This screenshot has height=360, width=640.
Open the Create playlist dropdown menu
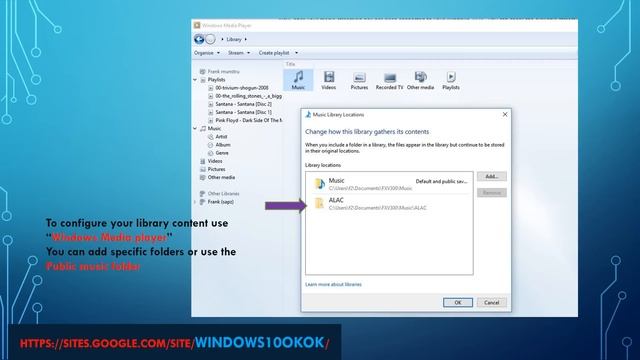278,53
